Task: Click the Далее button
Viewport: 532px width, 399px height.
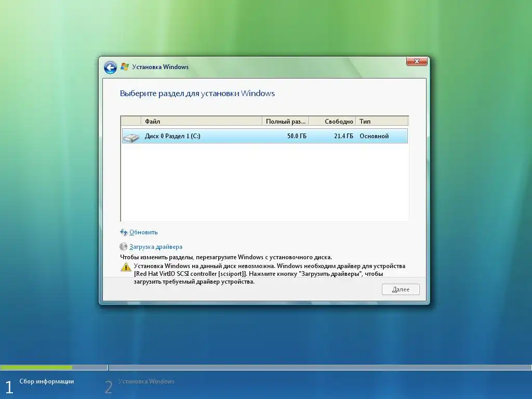Action: point(401,289)
